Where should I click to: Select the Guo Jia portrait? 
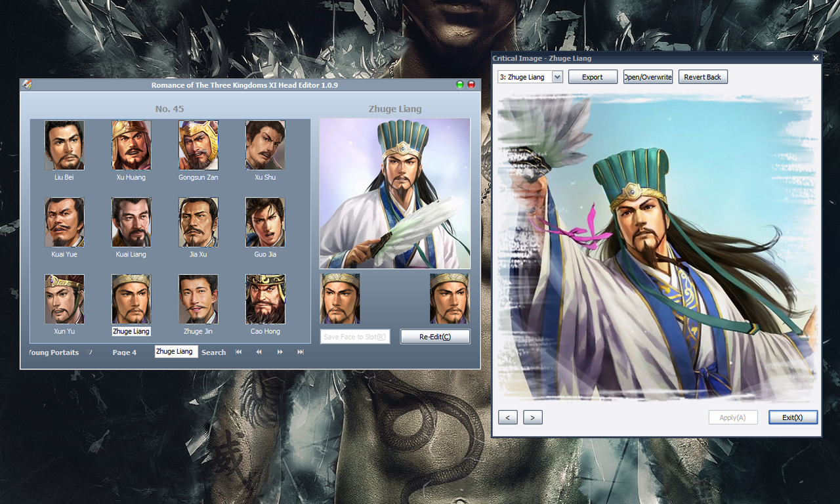(265, 222)
